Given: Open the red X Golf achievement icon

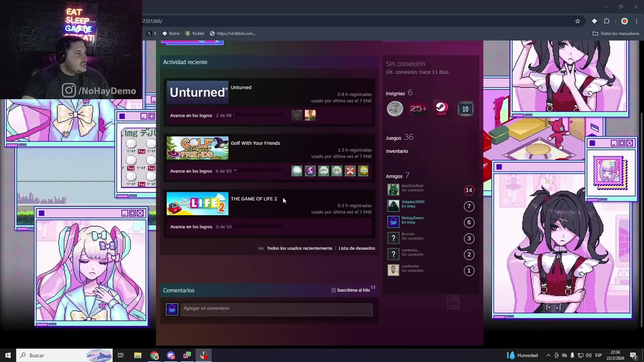Looking at the screenshot, I should click(x=350, y=171).
